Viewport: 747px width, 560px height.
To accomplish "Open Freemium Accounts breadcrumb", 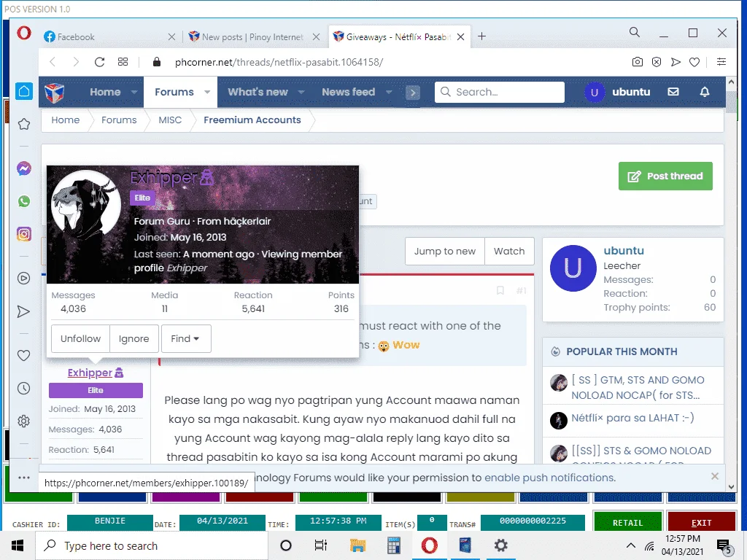I will coord(252,120).
